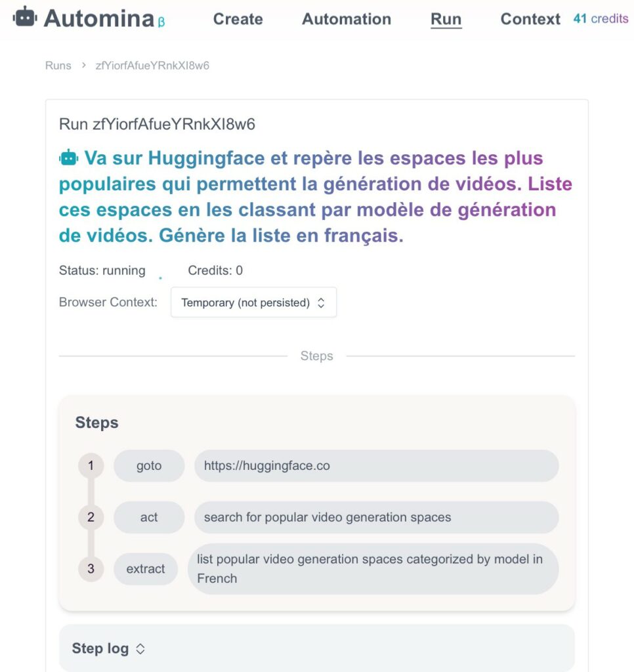Click the run ID breadcrumb
Image resolution: width=634 pixels, height=672 pixels.
coord(152,66)
